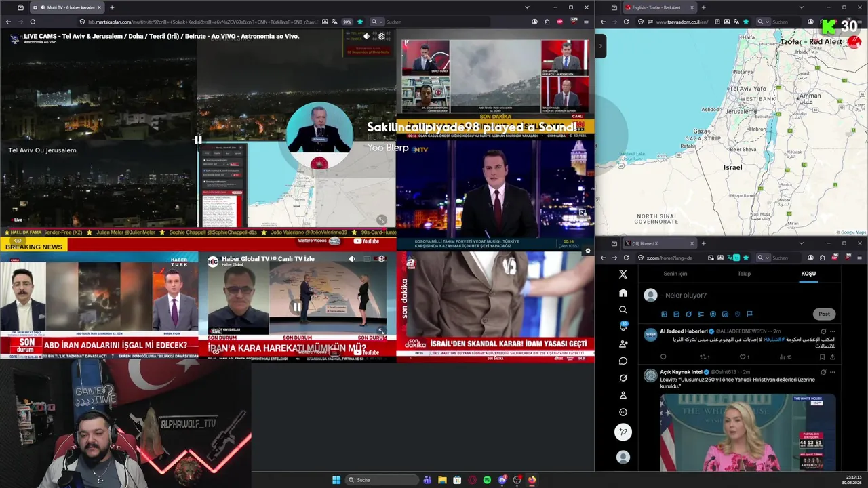Image resolution: width=868 pixels, height=488 pixels.
Task: Click the X logo in sidebar
Action: click(x=623, y=274)
